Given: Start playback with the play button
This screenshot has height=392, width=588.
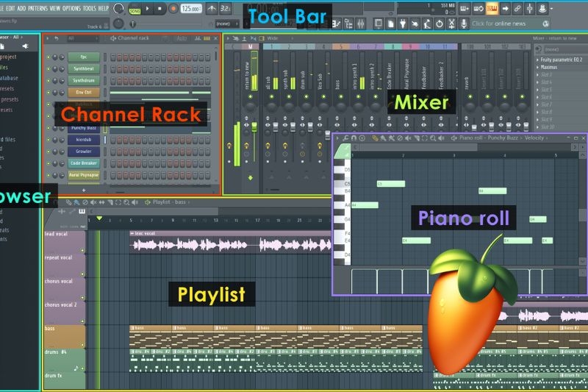Looking at the screenshot, I should (148, 8).
